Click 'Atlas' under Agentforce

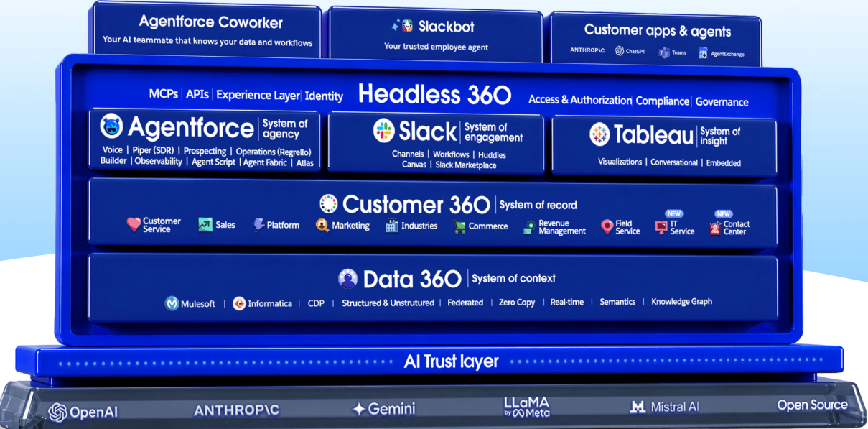[305, 163]
